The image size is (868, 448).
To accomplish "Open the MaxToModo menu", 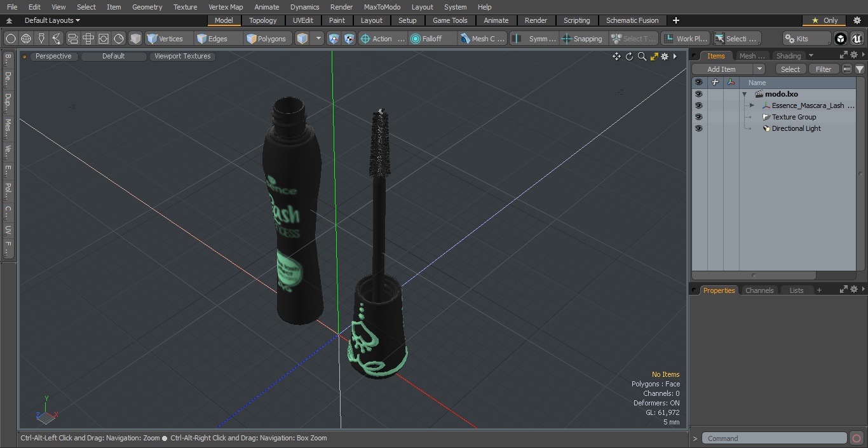I will pyautogui.click(x=382, y=7).
